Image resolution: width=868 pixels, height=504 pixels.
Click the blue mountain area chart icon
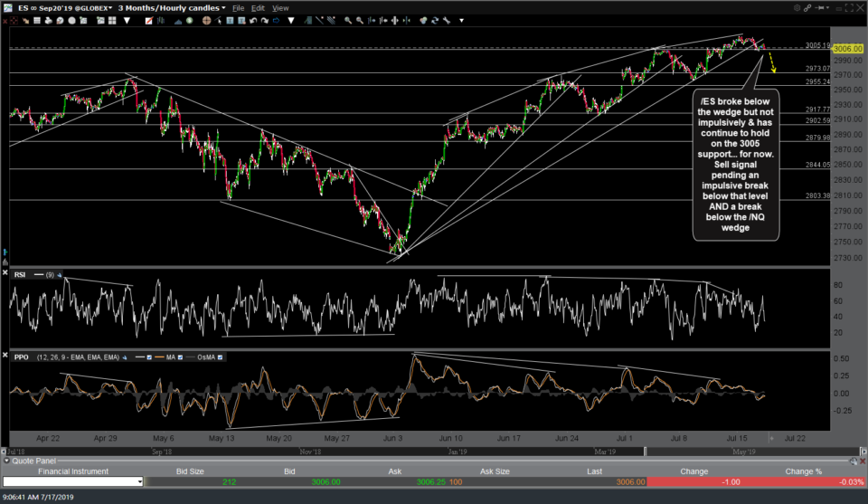click(x=178, y=21)
